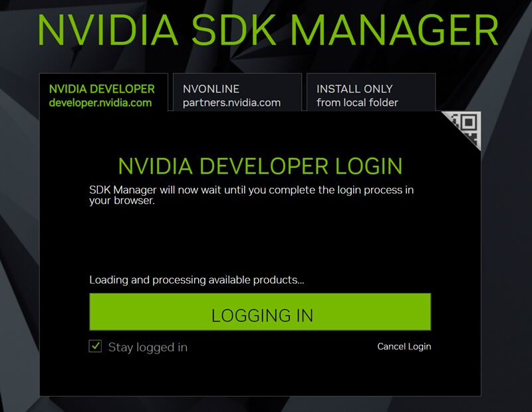The height and width of the screenshot is (412, 532).
Task: Click the developer.nvidia.com text in first tab
Action: [100, 103]
